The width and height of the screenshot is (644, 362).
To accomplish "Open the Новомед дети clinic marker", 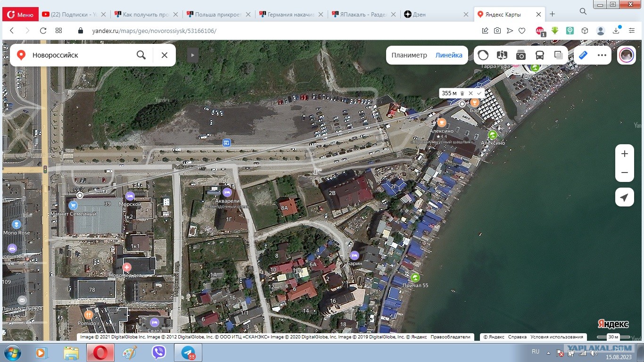I will point(127,267).
